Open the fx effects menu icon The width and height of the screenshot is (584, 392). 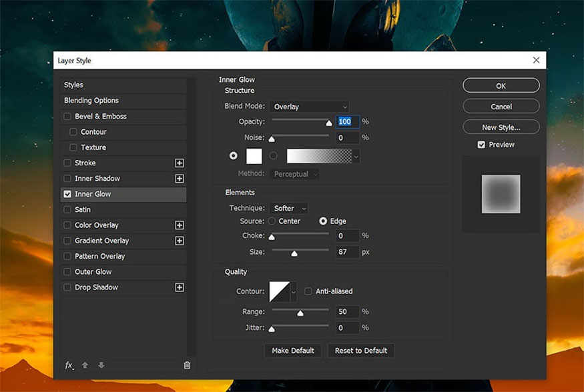(69, 365)
